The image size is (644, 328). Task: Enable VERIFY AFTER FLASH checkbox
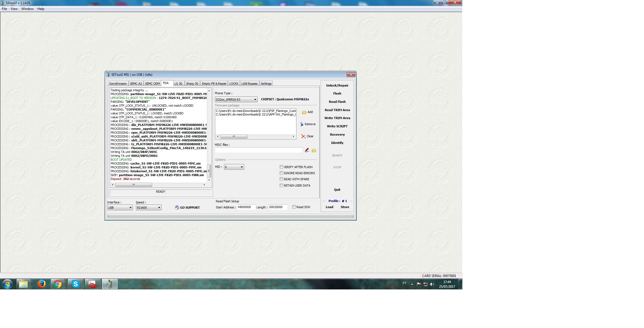point(281,167)
